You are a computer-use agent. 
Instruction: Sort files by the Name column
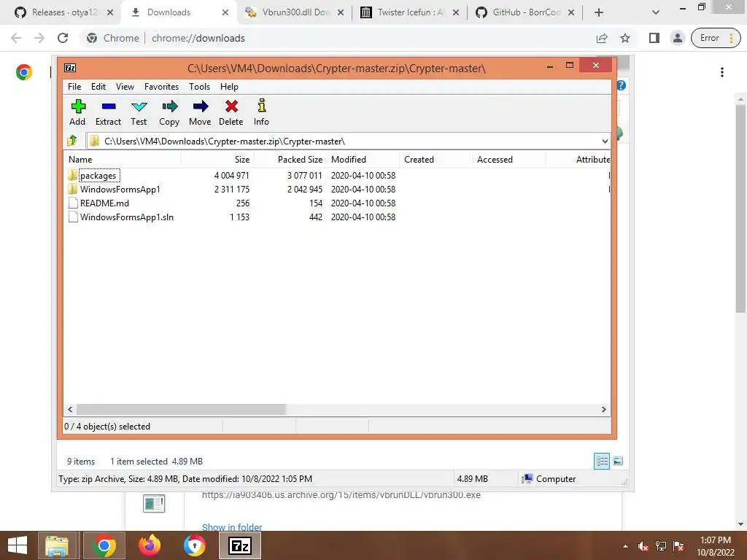pyautogui.click(x=122, y=160)
